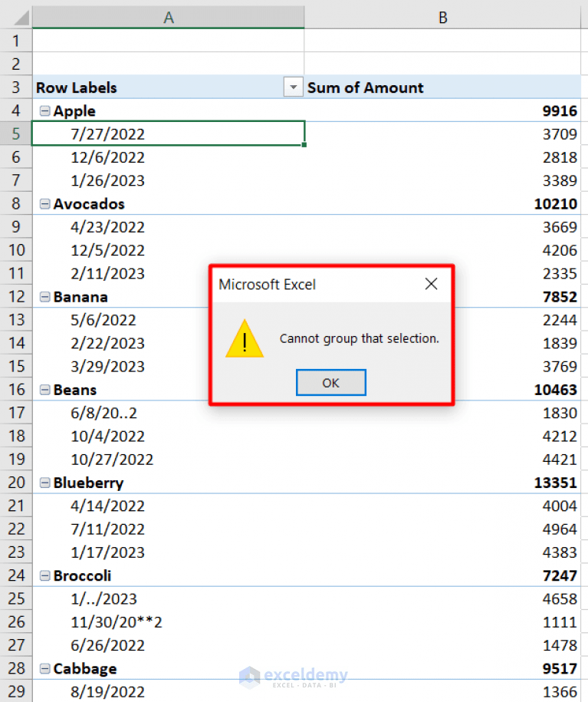Select the Sum of Amount header cell
The height and width of the screenshot is (702, 588).
(x=442, y=87)
